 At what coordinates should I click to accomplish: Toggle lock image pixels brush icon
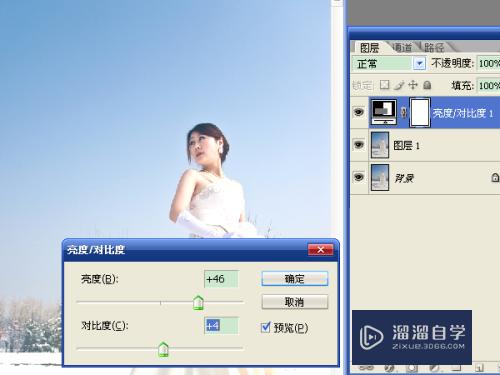(x=399, y=85)
